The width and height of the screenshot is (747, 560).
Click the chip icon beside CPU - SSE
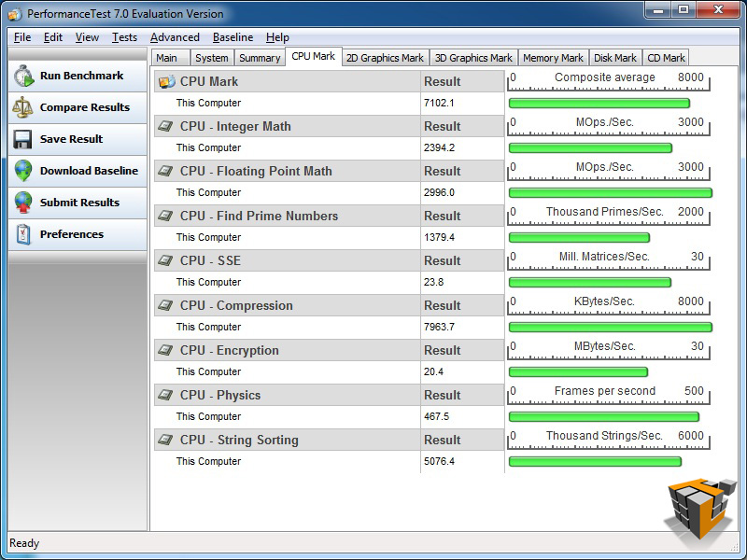point(165,260)
